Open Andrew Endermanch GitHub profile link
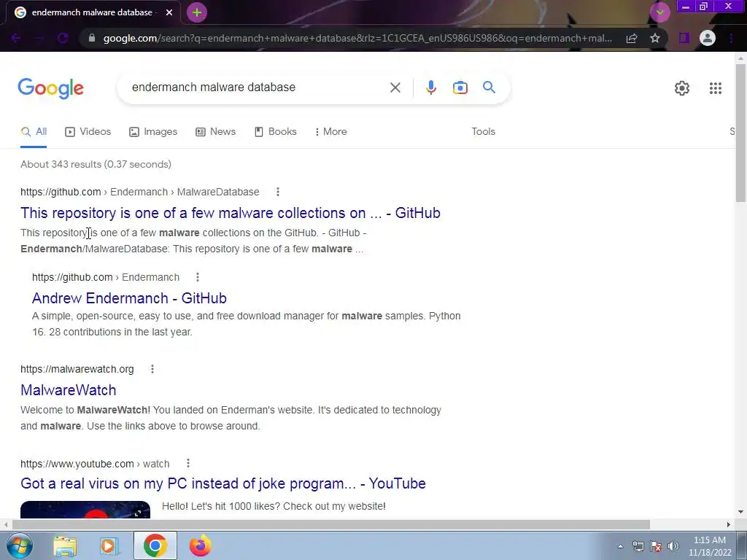This screenshot has width=747, height=560. pyautogui.click(x=129, y=298)
